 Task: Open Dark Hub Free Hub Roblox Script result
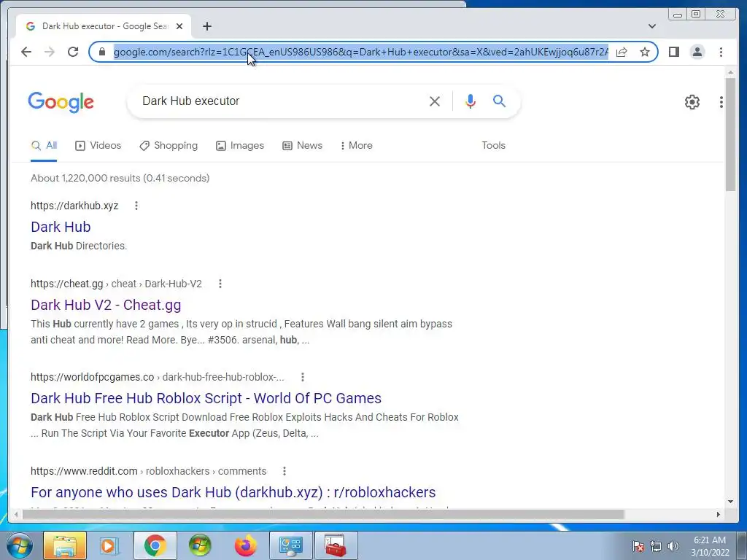click(206, 399)
